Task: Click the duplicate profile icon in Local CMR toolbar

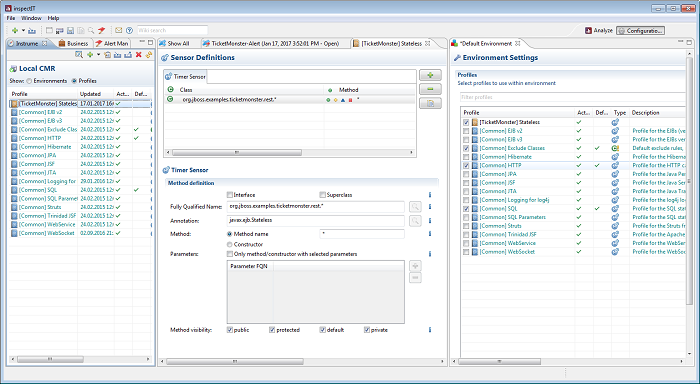Action: (107, 54)
